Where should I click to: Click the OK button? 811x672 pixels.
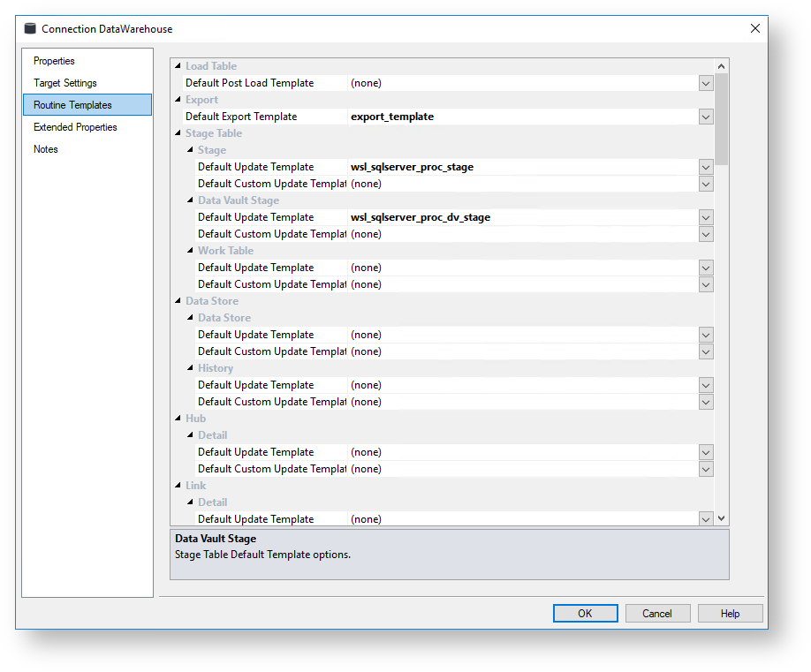pos(585,614)
